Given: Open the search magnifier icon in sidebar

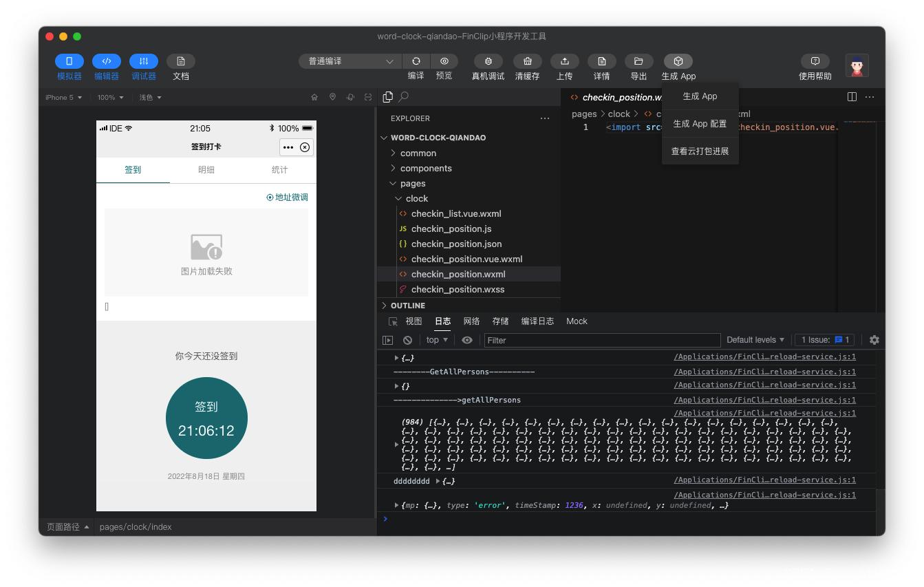Looking at the screenshot, I should click(404, 97).
